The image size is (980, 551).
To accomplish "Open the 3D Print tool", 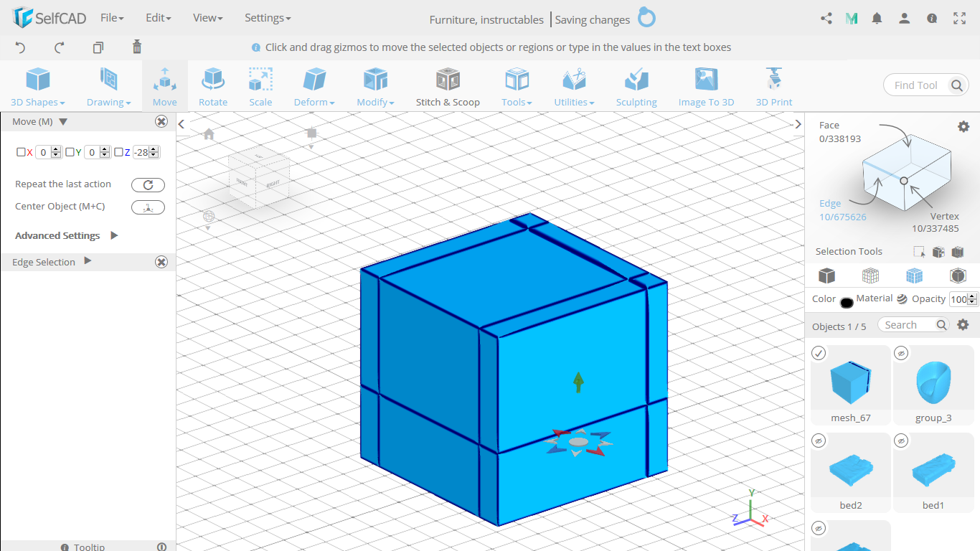I will click(774, 86).
